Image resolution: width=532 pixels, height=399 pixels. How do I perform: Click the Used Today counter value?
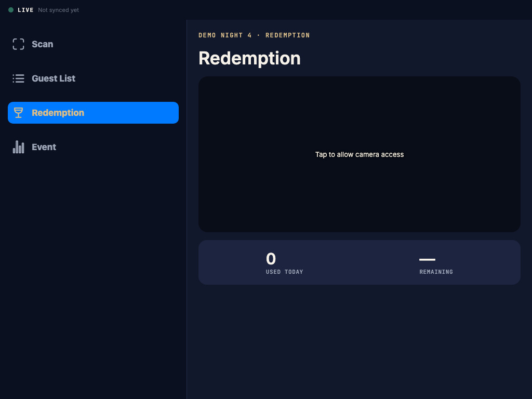pyautogui.click(x=271, y=259)
